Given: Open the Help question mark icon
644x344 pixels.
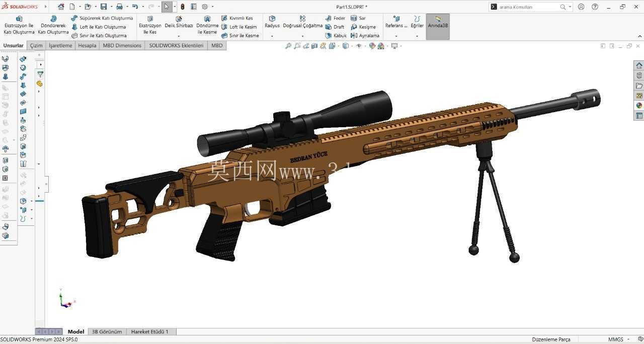Looking at the screenshot, I should (595, 7).
